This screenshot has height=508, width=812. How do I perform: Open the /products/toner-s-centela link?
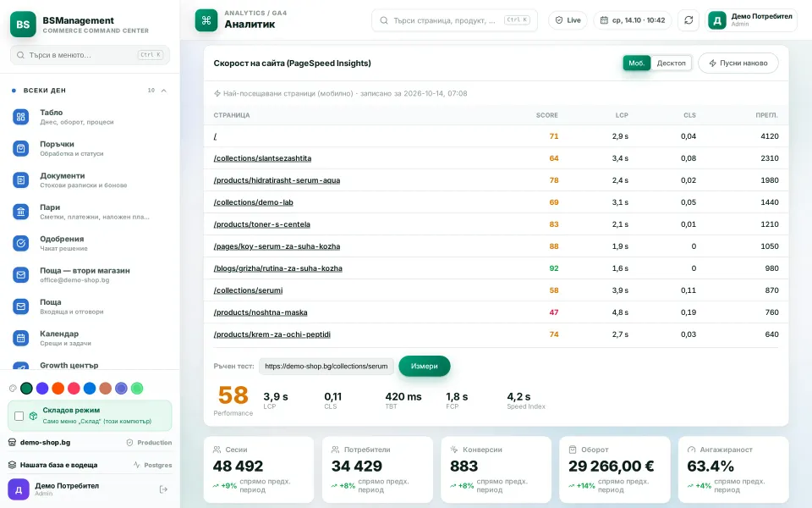click(262, 224)
